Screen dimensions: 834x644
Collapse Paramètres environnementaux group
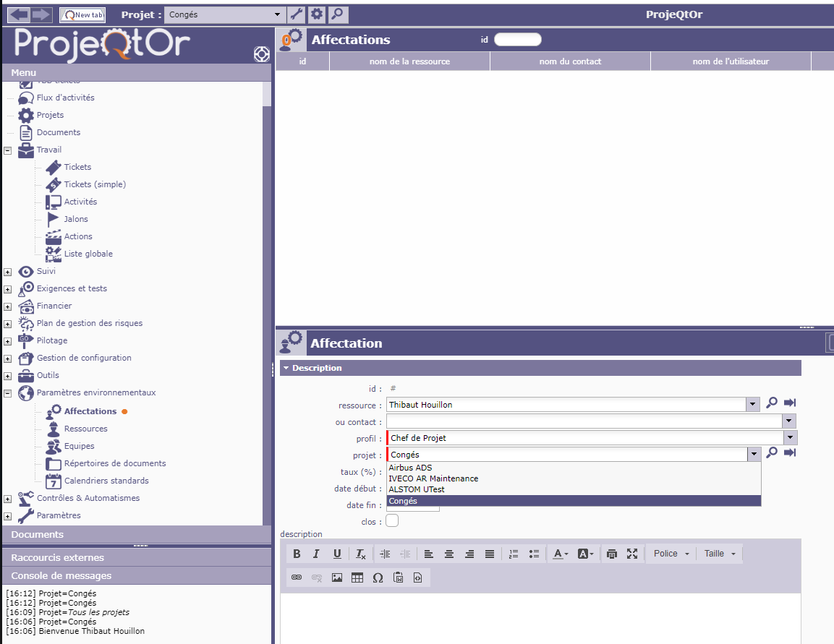pyautogui.click(x=8, y=394)
